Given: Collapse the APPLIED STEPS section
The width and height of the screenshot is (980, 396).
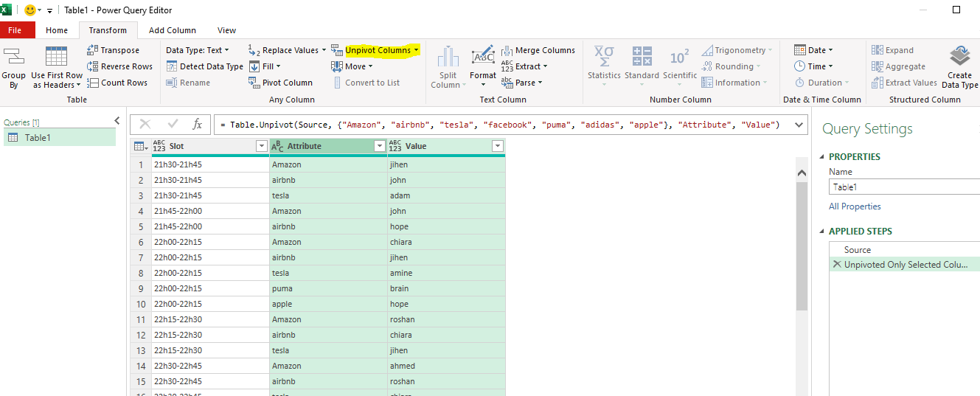Looking at the screenshot, I should point(823,231).
